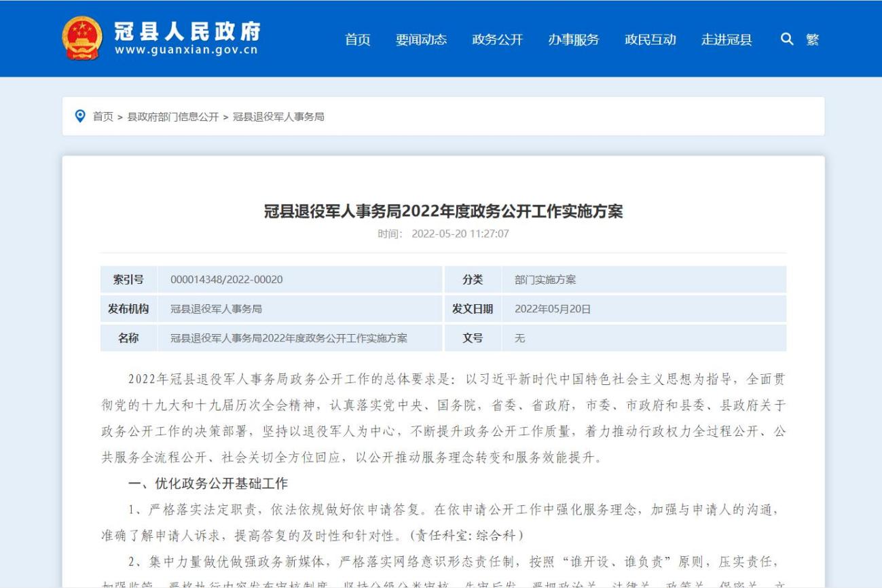The height and width of the screenshot is (588, 882).
Task: Click 冠县退役军人事务局 in the 发布机构 row
Action: [x=216, y=309]
